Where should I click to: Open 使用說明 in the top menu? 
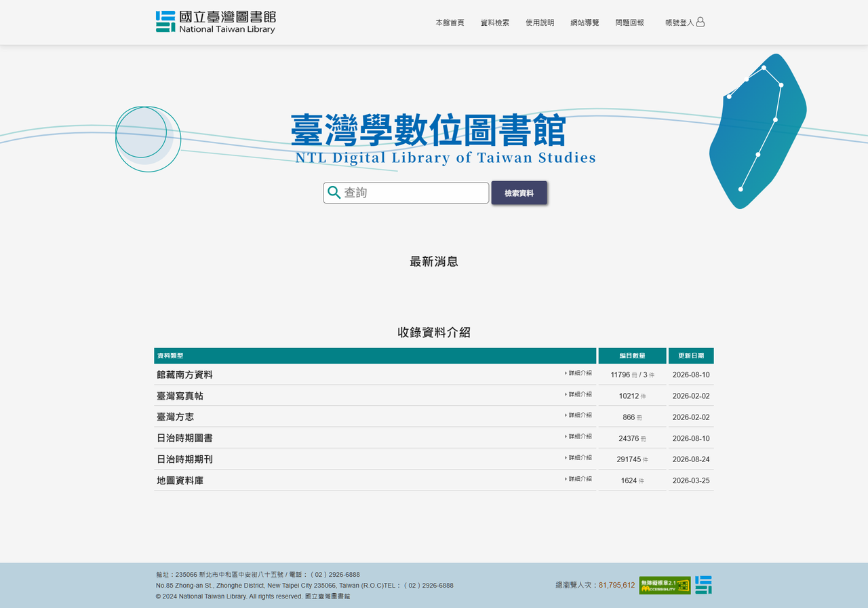(x=540, y=22)
